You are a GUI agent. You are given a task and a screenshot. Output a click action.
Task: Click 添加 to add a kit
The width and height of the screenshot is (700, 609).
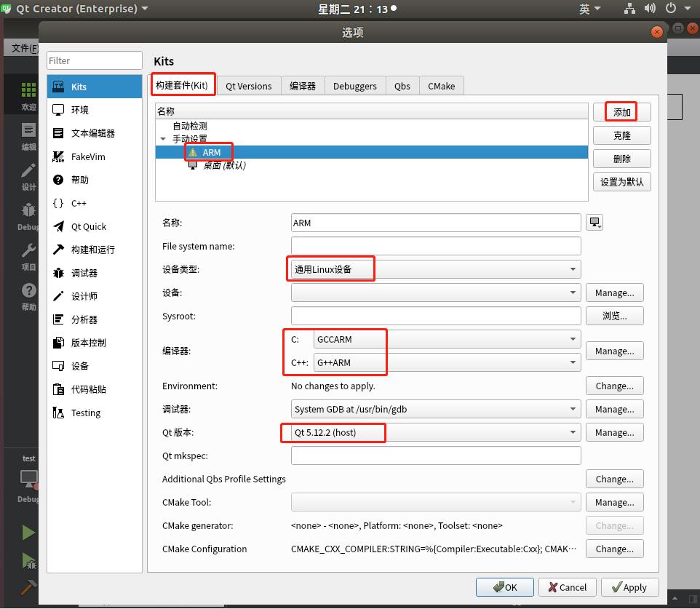[621, 112]
